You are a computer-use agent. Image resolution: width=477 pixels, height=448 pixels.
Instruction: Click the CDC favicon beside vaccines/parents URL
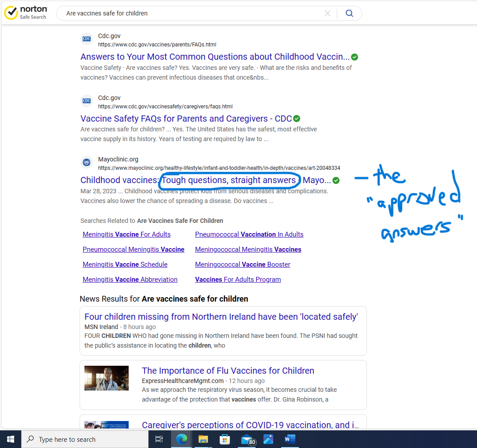[x=87, y=38]
